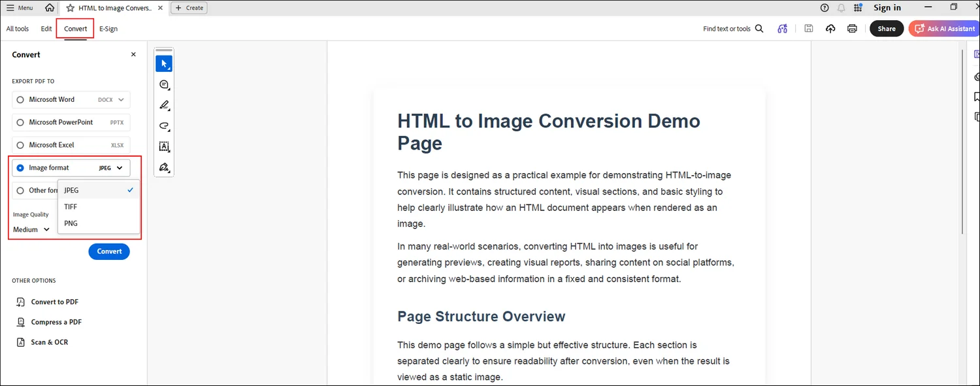Choose the Image format radio button
Image resolution: width=980 pixels, height=386 pixels.
[20, 167]
